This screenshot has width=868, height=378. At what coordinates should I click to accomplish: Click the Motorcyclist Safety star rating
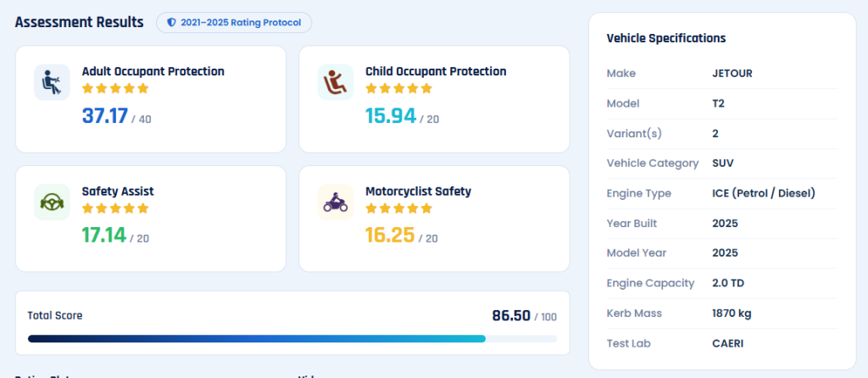399,208
